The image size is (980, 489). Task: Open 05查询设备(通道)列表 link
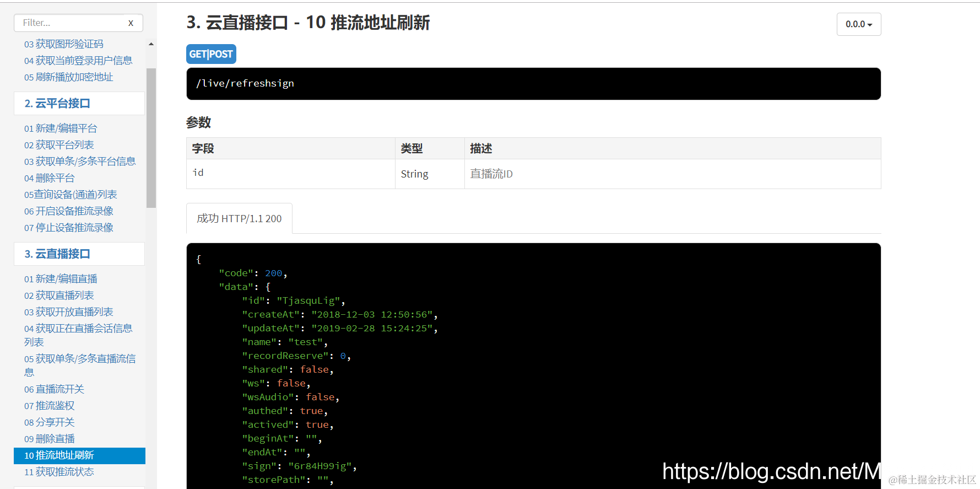[x=71, y=195]
